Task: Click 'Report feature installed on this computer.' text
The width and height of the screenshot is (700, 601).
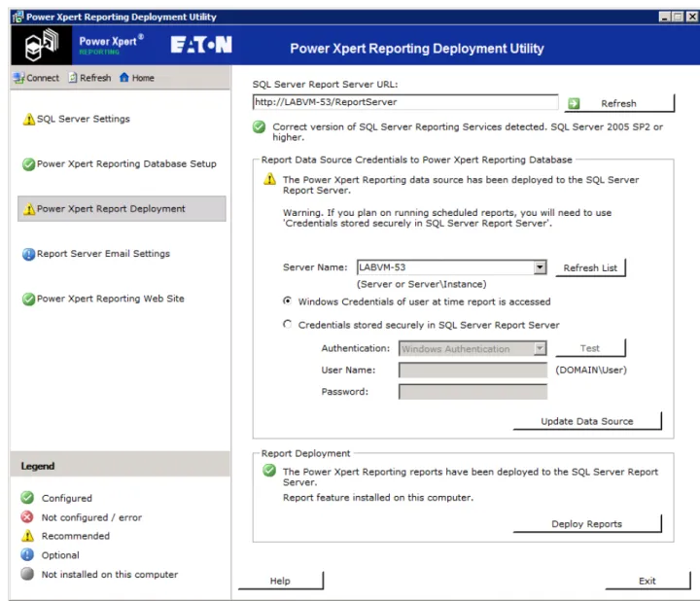Action: tap(377, 497)
